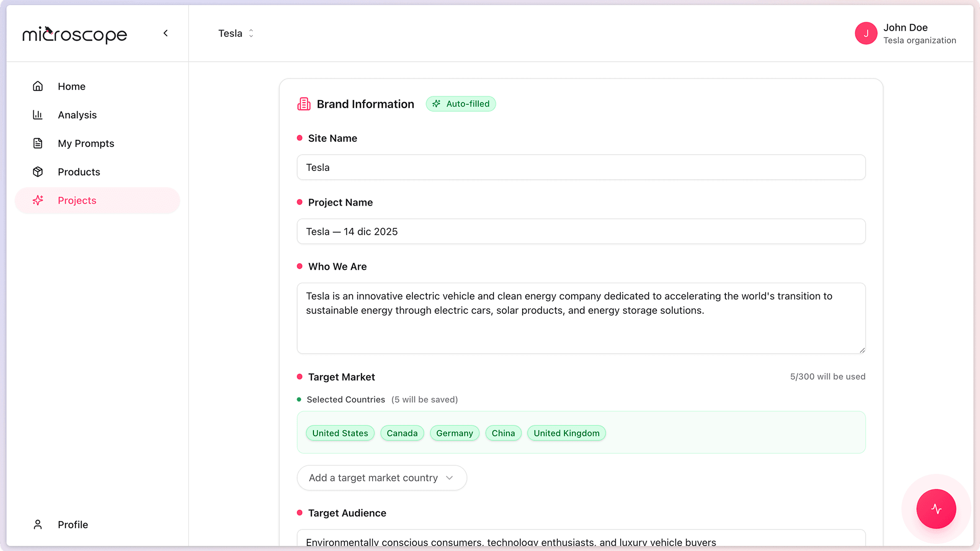
Task: Remove the Germany country tag
Action: 454,433
